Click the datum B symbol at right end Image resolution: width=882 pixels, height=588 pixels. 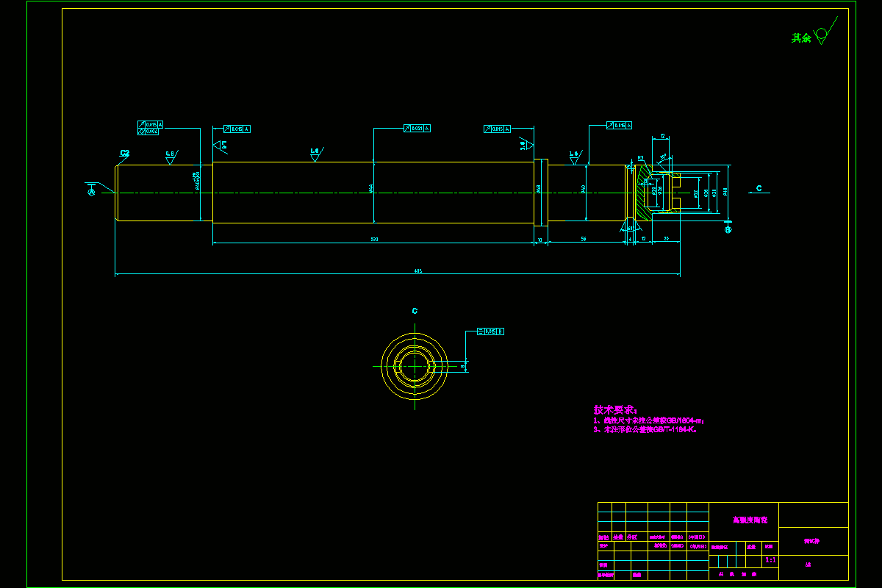(x=728, y=228)
